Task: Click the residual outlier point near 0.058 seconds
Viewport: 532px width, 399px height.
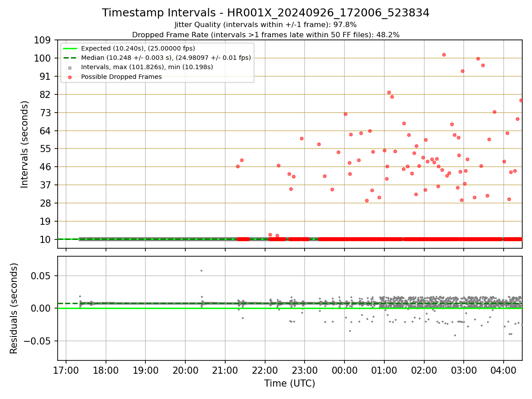Action: click(201, 270)
